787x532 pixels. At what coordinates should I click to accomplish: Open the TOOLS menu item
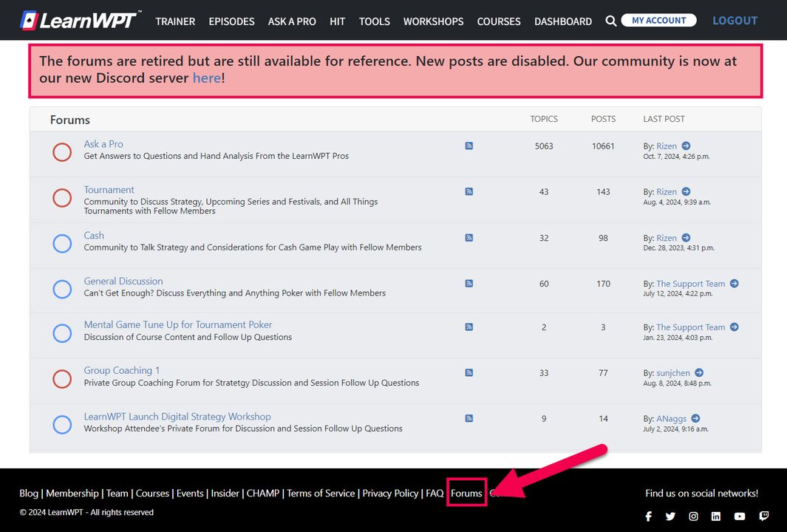[x=375, y=21]
